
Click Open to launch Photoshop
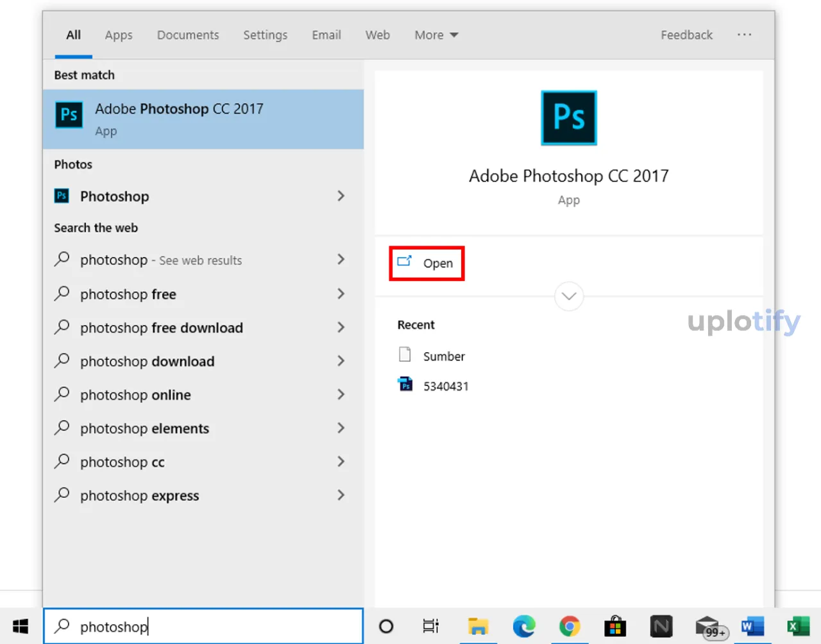[x=427, y=263]
